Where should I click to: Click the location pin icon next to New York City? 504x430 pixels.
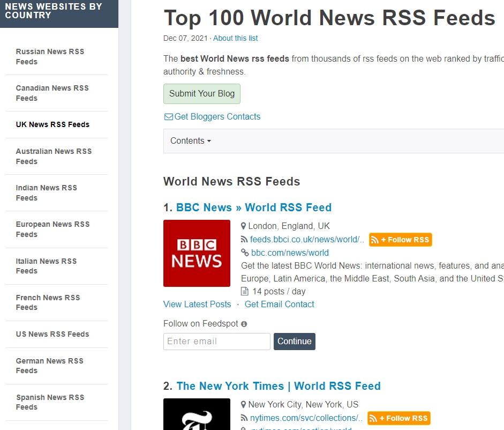click(x=244, y=405)
